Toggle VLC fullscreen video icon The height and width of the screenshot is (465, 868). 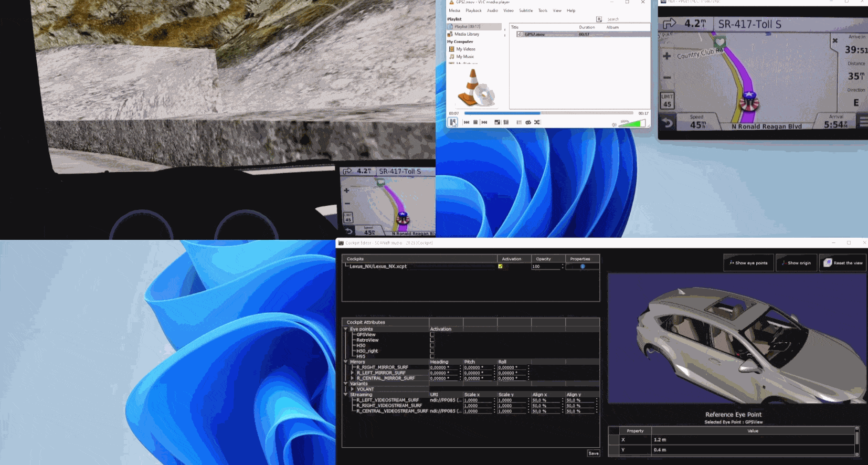point(497,122)
